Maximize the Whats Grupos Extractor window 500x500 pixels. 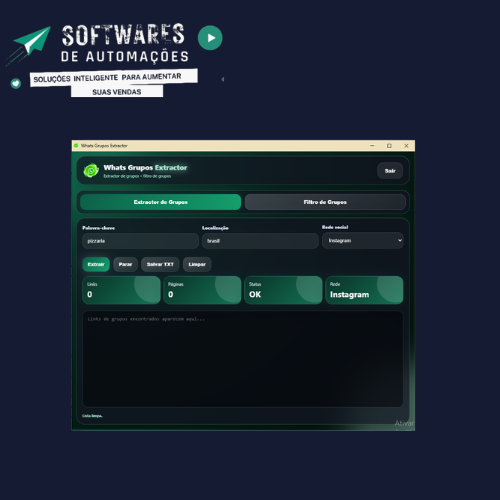[389, 146]
